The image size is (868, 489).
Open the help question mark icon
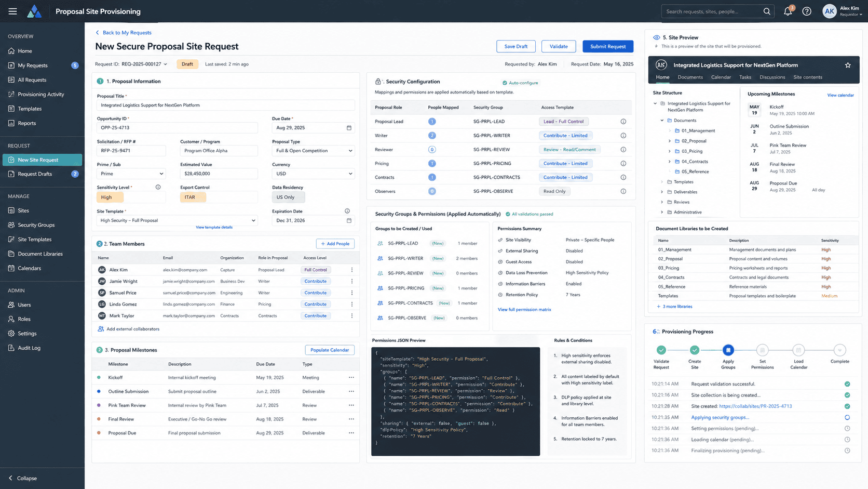pyautogui.click(x=807, y=11)
